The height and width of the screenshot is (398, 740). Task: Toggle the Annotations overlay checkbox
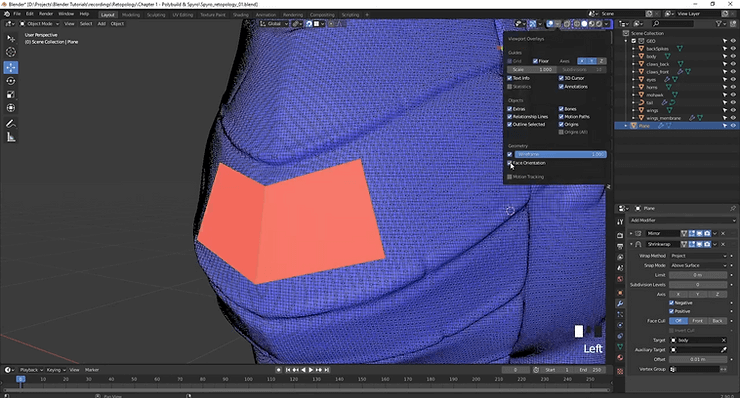coord(561,86)
